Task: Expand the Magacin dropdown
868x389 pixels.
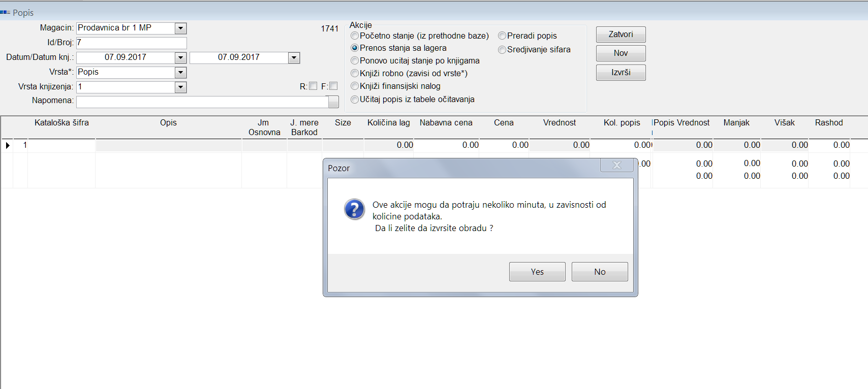Action: point(180,28)
